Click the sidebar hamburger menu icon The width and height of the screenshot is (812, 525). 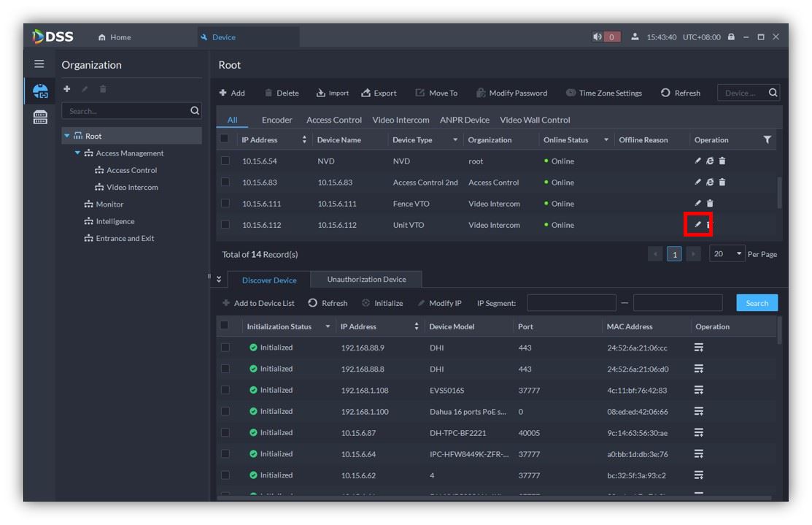pyautogui.click(x=39, y=65)
